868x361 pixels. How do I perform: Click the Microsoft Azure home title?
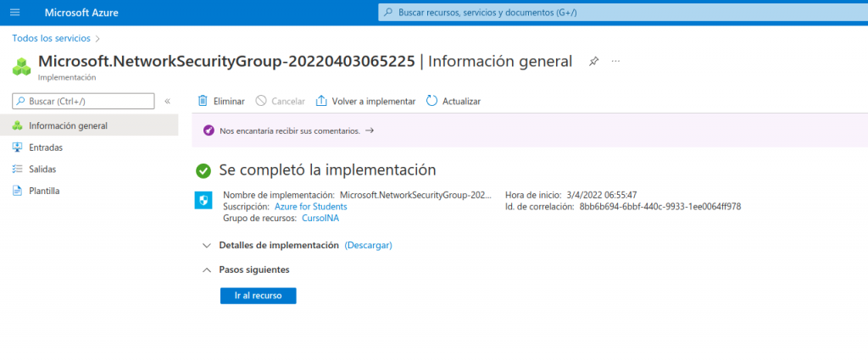coord(81,12)
